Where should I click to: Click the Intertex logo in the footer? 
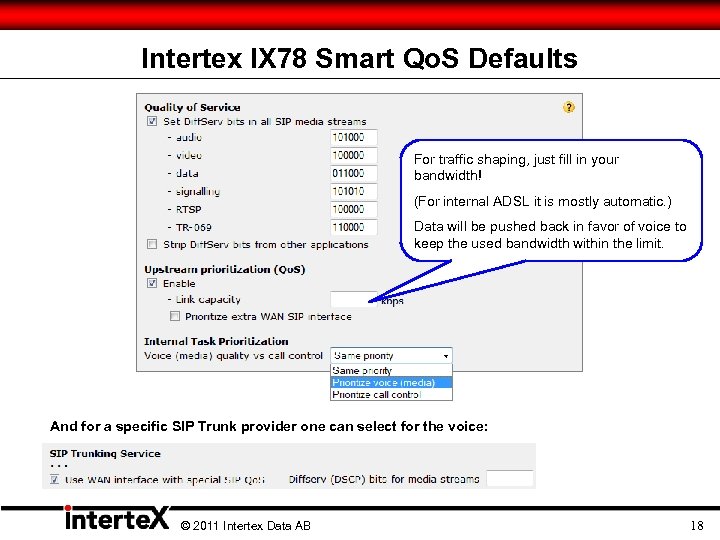click(117, 518)
